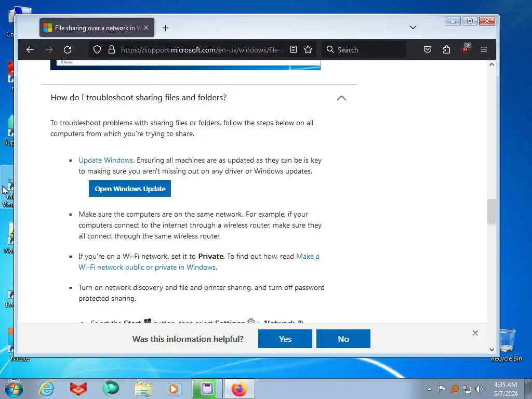Answer No to helpful question
The image size is (532, 399).
click(x=343, y=339)
